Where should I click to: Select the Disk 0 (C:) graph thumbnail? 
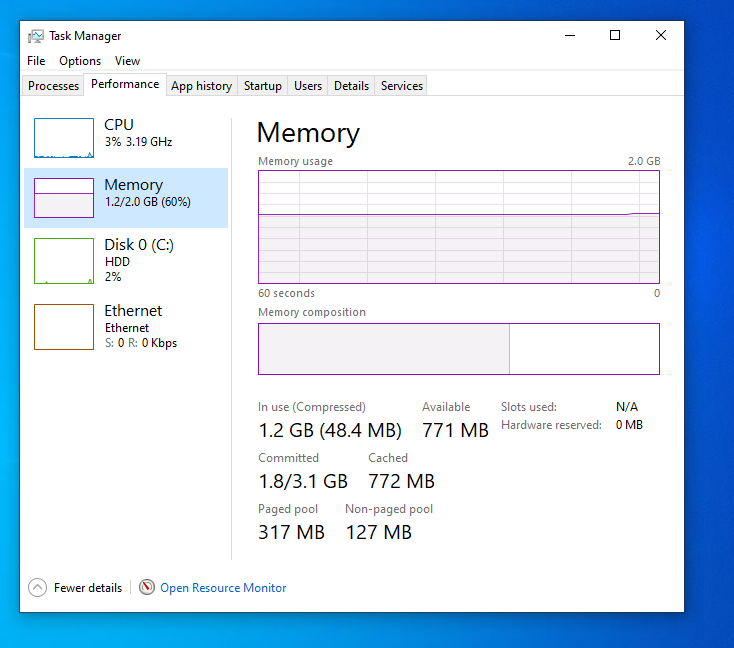click(64, 261)
